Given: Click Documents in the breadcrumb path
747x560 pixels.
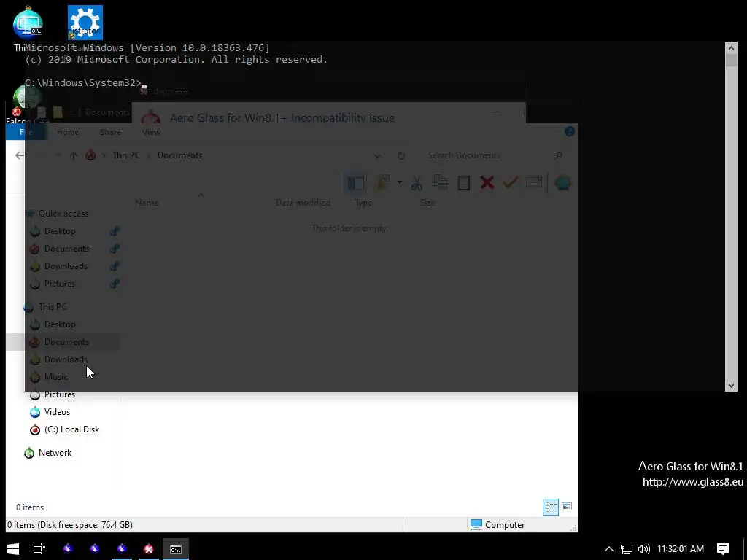Looking at the screenshot, I should click(x=179, y=155).
